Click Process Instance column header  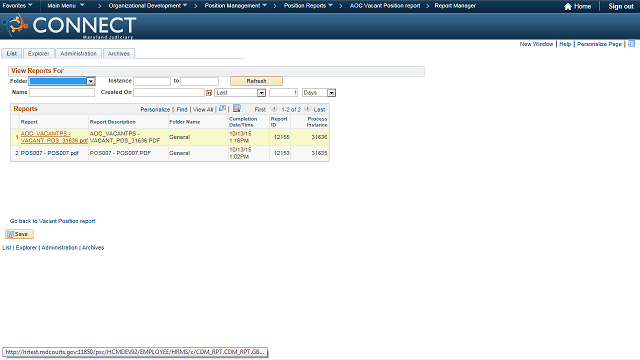[317, 122]
